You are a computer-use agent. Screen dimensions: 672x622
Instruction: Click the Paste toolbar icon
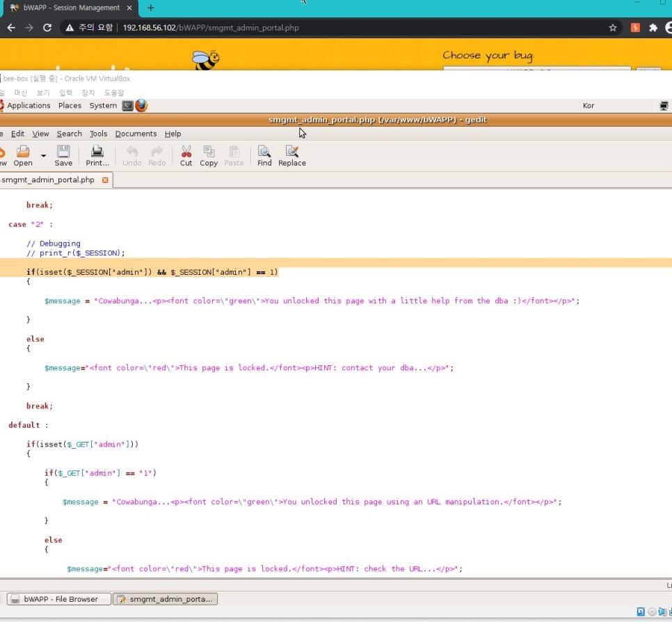click(234, 156)
